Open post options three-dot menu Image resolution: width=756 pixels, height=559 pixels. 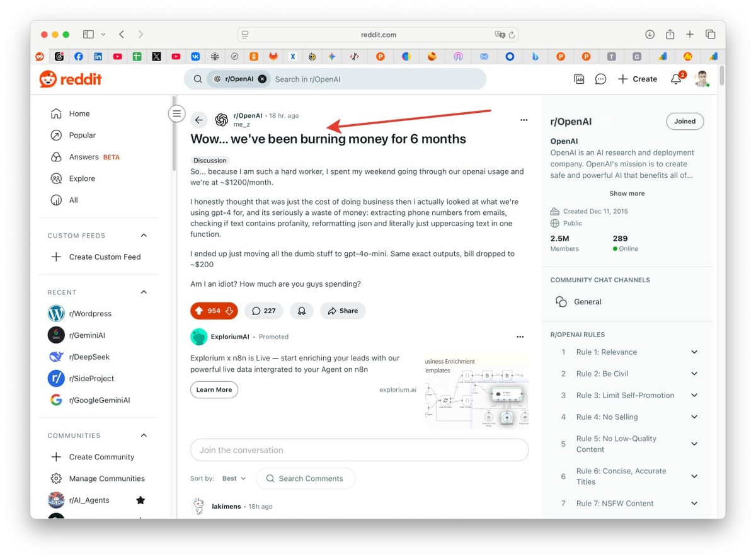point(524,120)
